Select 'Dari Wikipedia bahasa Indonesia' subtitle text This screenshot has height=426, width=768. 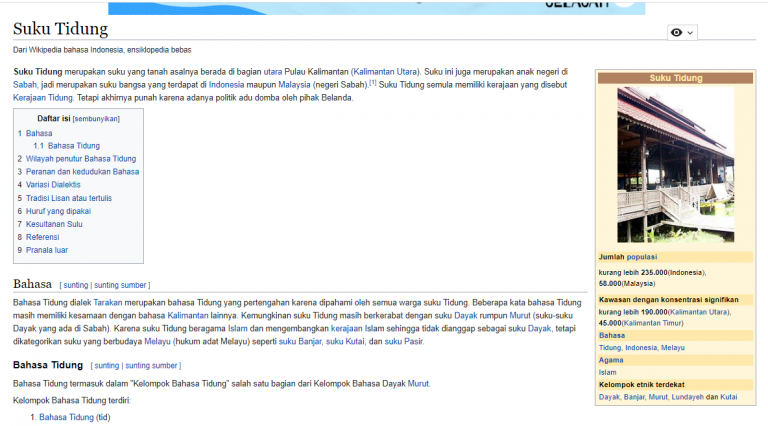[x=68, y=50]
